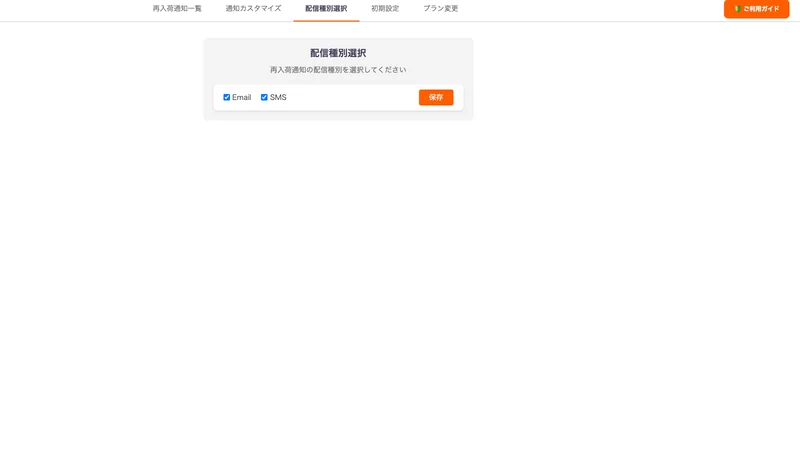
Task: Go to the 初期設定 tab
Action: tap(385, 9)
